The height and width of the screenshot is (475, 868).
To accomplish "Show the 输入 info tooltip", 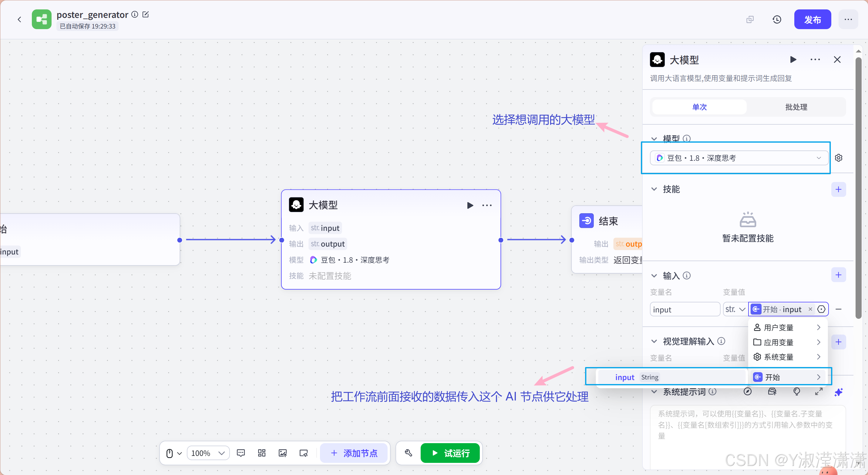I will 686,276.
